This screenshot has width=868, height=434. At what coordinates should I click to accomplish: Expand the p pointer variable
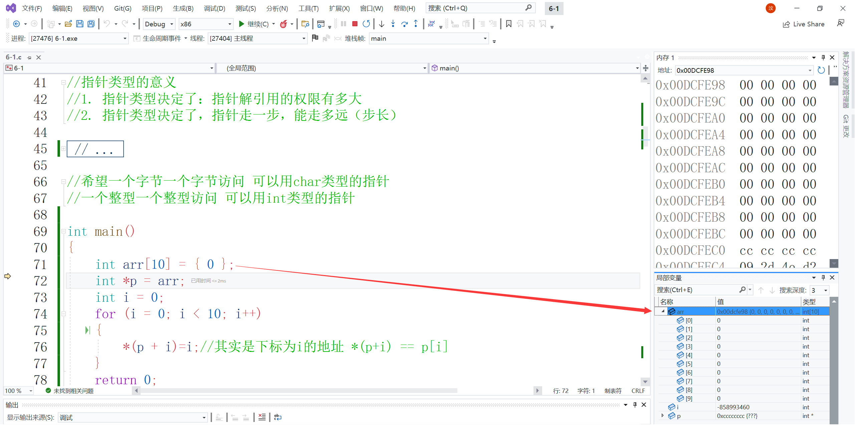coord(663,415)
